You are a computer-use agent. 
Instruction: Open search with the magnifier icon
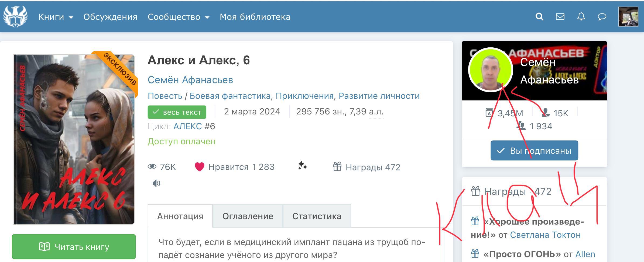(539, 17)
